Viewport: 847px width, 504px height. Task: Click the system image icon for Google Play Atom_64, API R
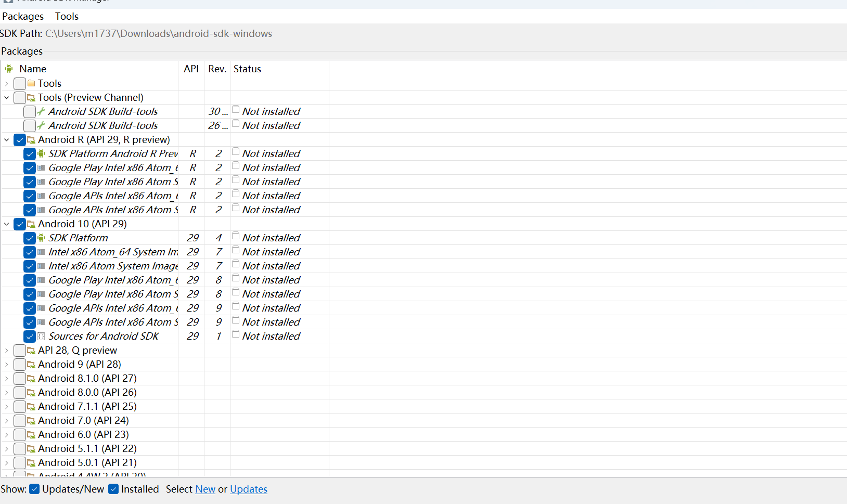point(41,167)
